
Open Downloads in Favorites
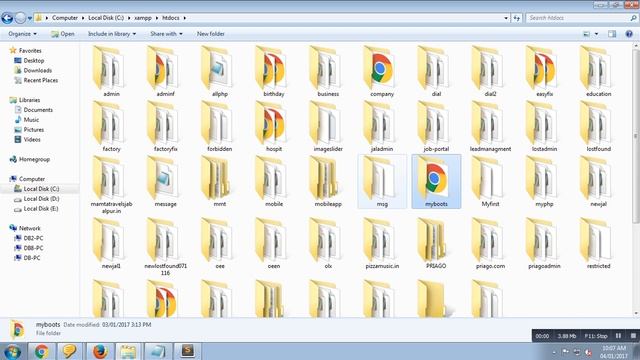pyautogui.click(x=33, y=70)
